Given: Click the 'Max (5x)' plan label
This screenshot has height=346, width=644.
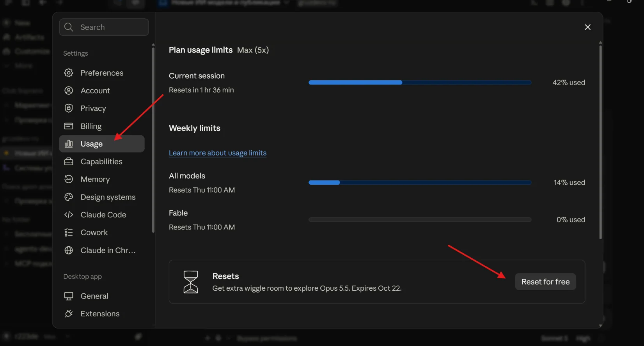Looking at the screenshot, I should pyautogui.click(x=253, y=50).
